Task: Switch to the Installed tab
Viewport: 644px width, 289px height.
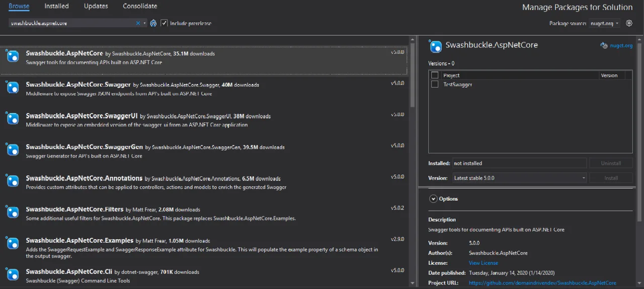Action: pos(56,6)
